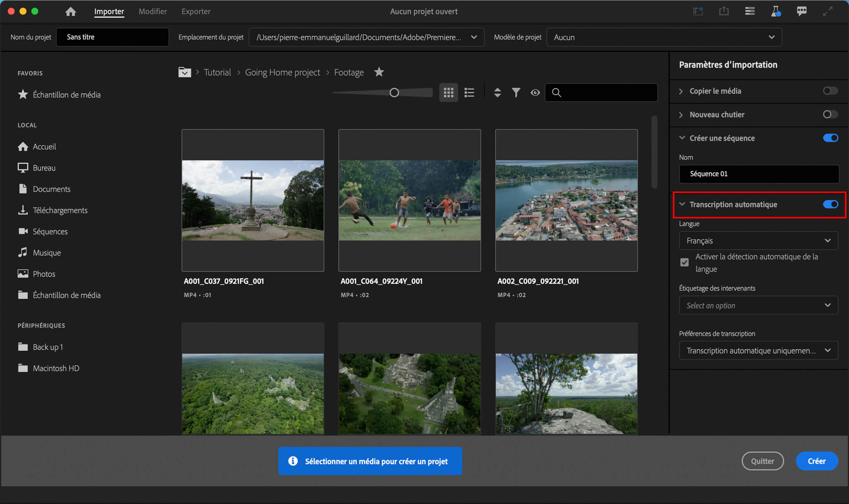Toggle full screen arrows icon
The width and height of the screenshot is (849, 504).
(827, 11)
